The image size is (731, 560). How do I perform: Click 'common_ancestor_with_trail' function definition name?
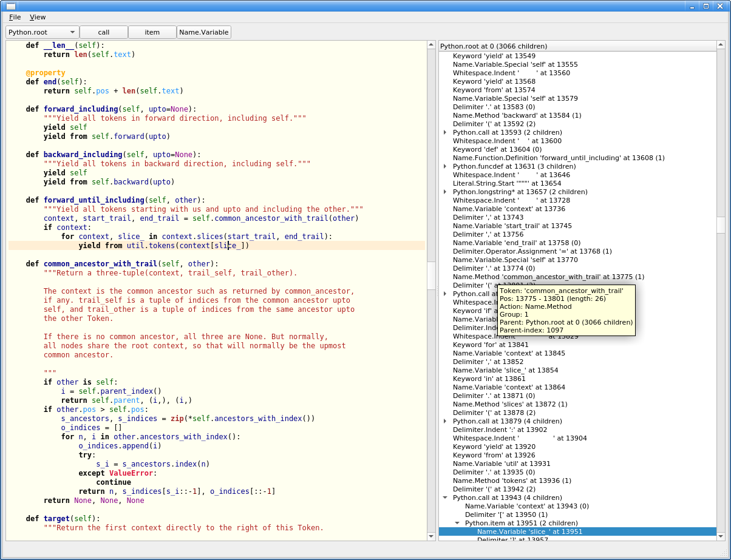click(101, 264)
